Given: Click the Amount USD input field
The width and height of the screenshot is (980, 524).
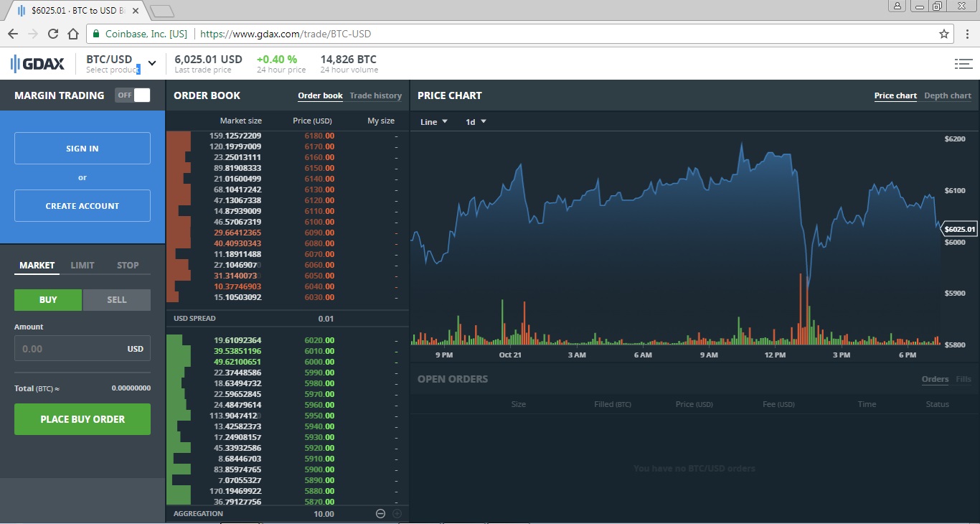Looking at the screenshot, I should click(83, 348).
